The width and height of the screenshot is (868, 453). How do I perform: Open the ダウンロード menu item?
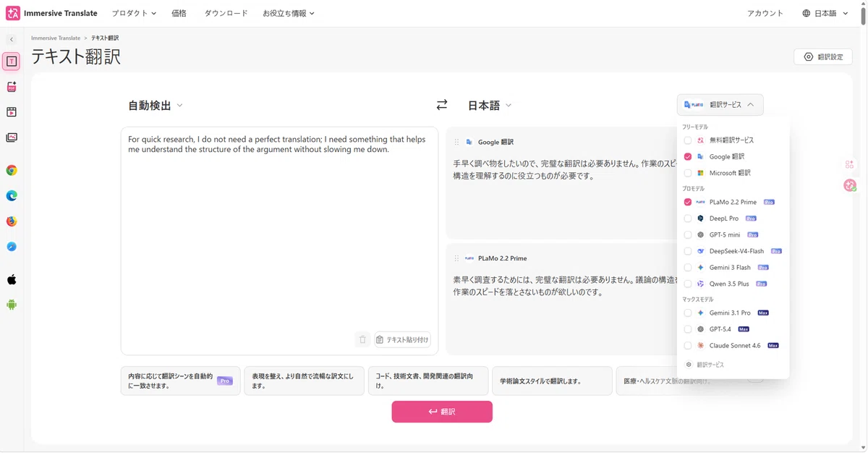(226, 13)
